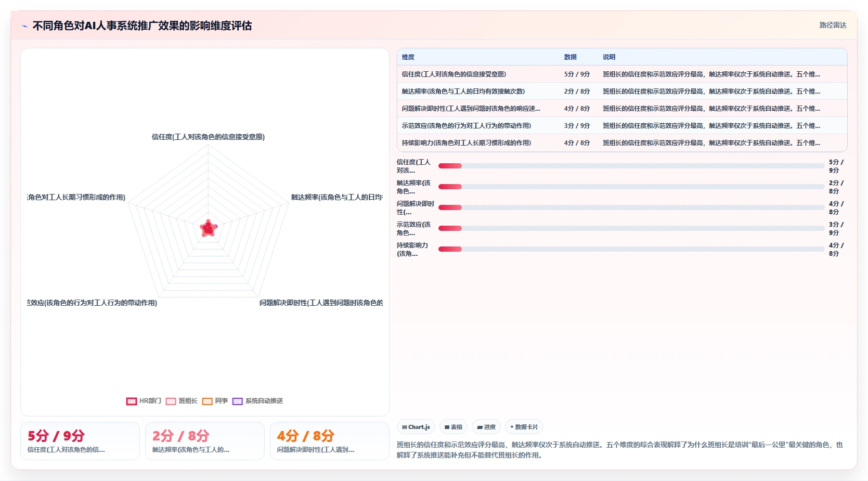This screenshot has width=868, height=481.
Task: Select the 持续影响力 table row name
Action: (x=466, y=143)
